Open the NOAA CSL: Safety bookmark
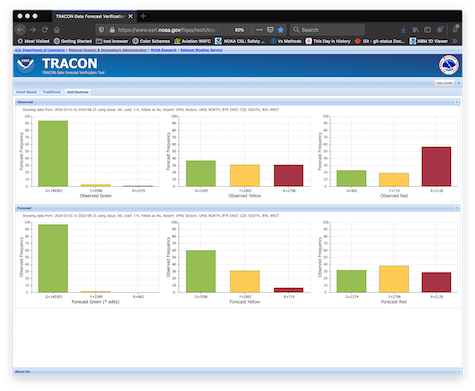475x391 pixels. point(240,41)
